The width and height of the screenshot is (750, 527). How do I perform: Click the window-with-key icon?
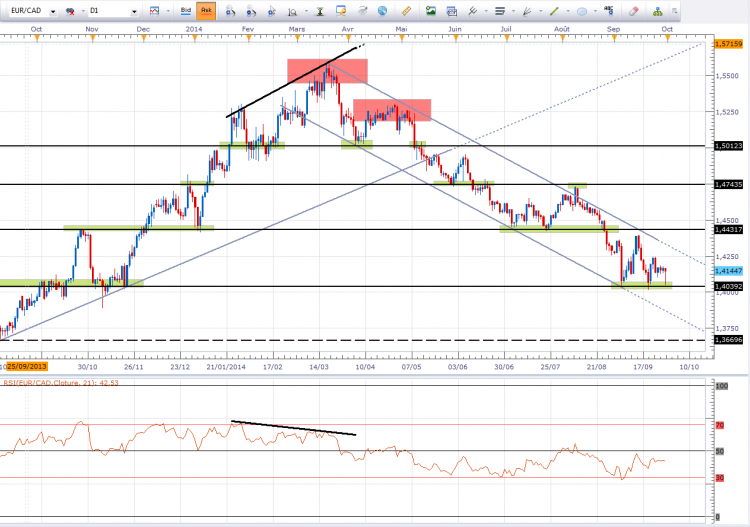[341, 10]
